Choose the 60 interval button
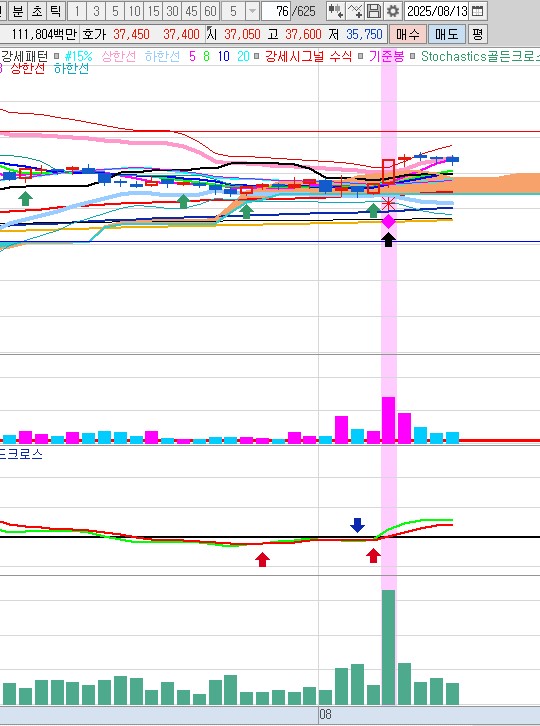Viewport: 540px width, 726px height. click(x=210, y=11)
